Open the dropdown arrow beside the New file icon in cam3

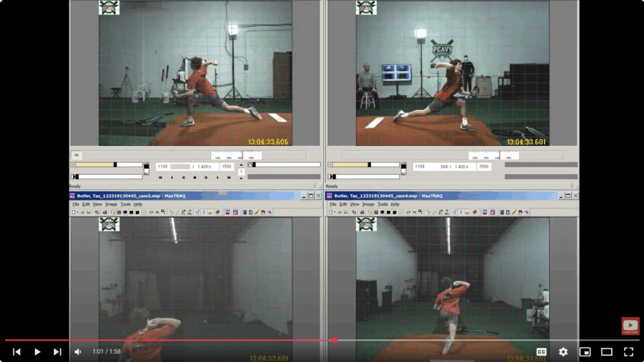77,212
